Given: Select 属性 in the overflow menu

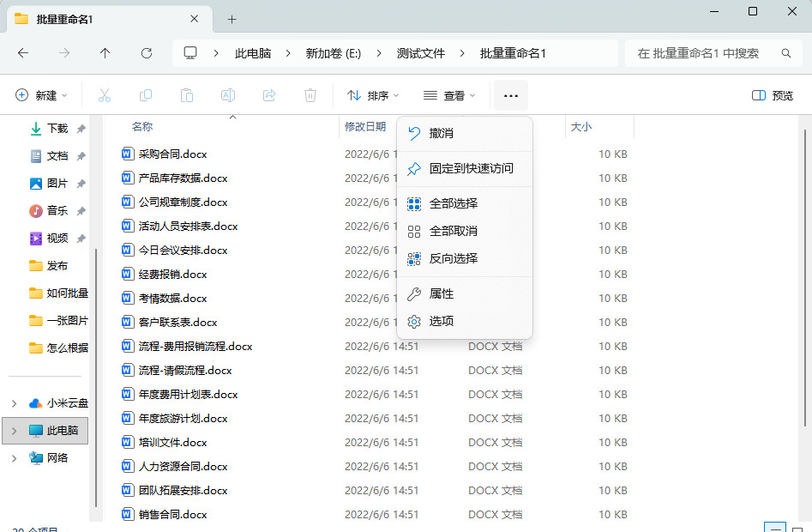Looking at the screenshot, I should tap(441, 293).
